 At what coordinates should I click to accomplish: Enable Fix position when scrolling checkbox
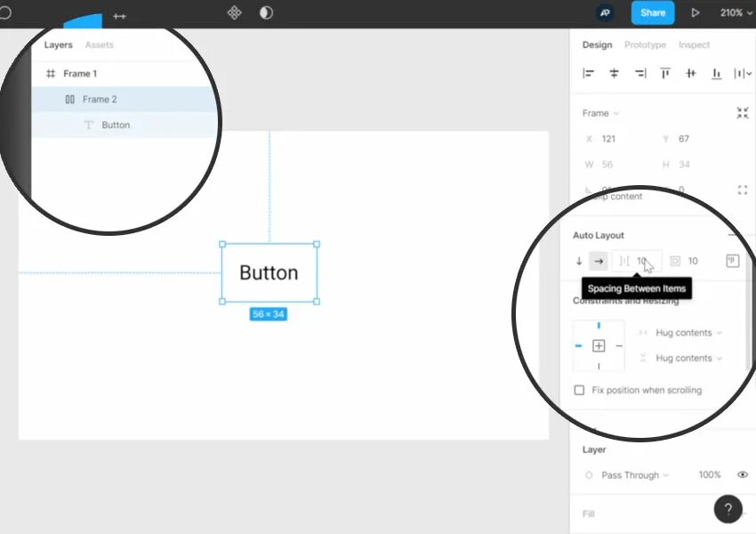point(579,390)
